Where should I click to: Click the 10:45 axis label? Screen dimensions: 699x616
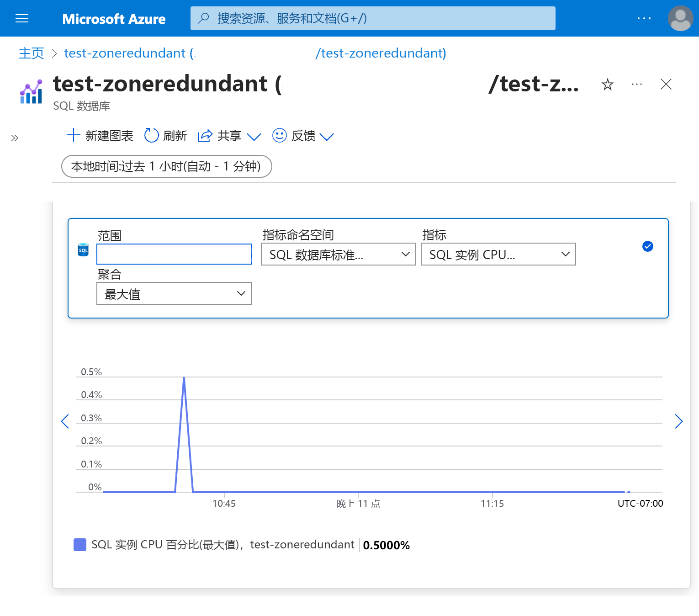(224, 504)
